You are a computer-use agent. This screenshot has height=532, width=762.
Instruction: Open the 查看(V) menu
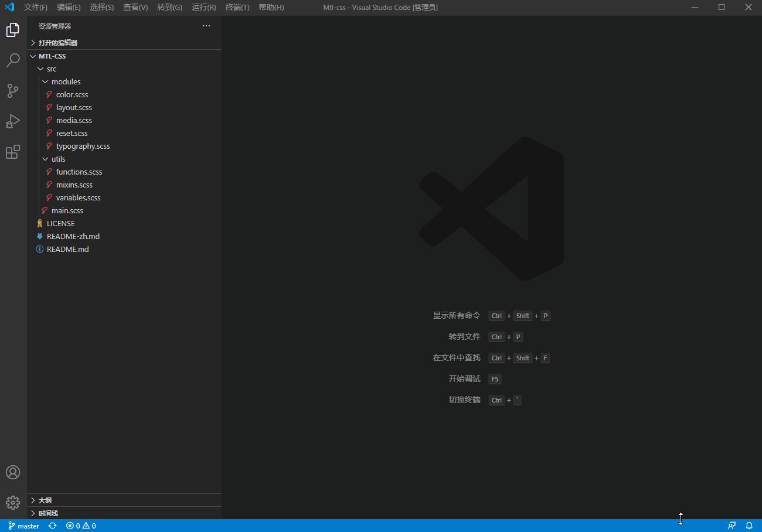coord(135,7)
